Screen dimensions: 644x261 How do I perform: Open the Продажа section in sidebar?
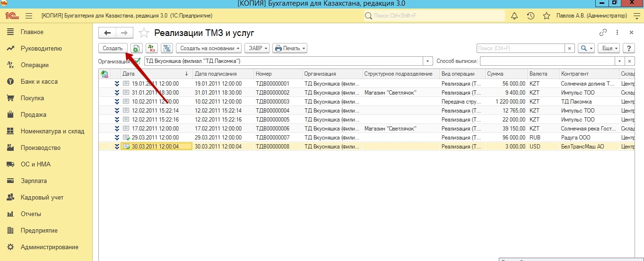(x=33, y=114)
